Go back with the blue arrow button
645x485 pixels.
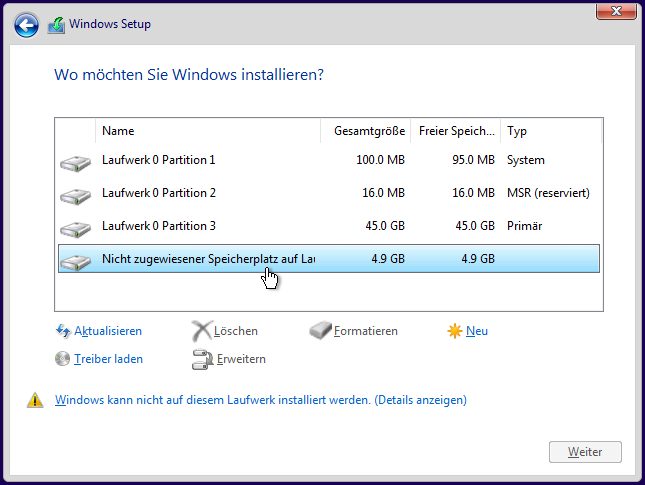[26, 25]
